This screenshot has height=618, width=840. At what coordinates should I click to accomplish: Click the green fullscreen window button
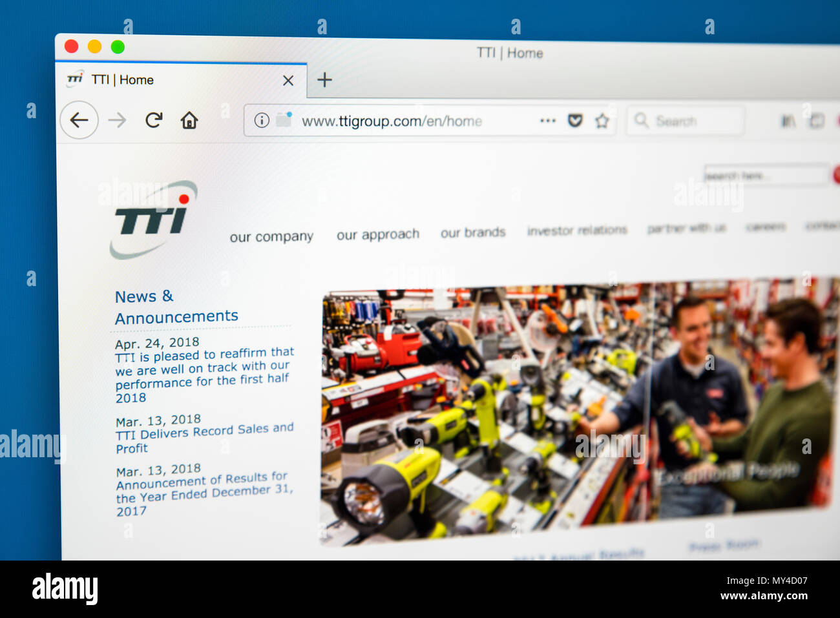118,46
